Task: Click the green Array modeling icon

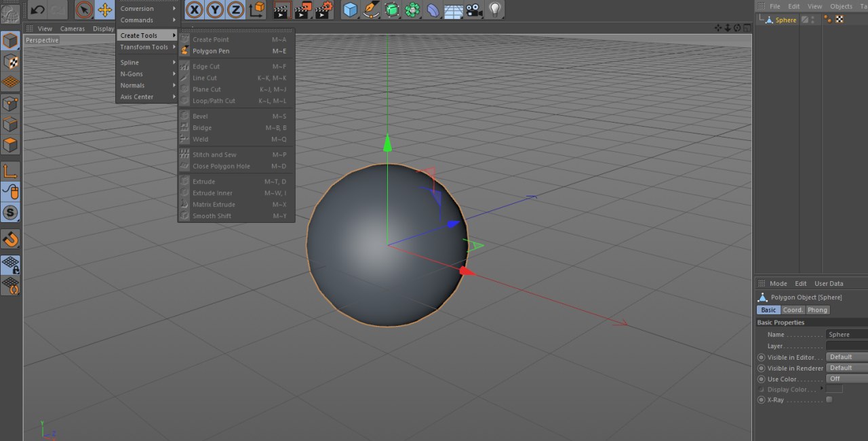Action: click(412, 9)
